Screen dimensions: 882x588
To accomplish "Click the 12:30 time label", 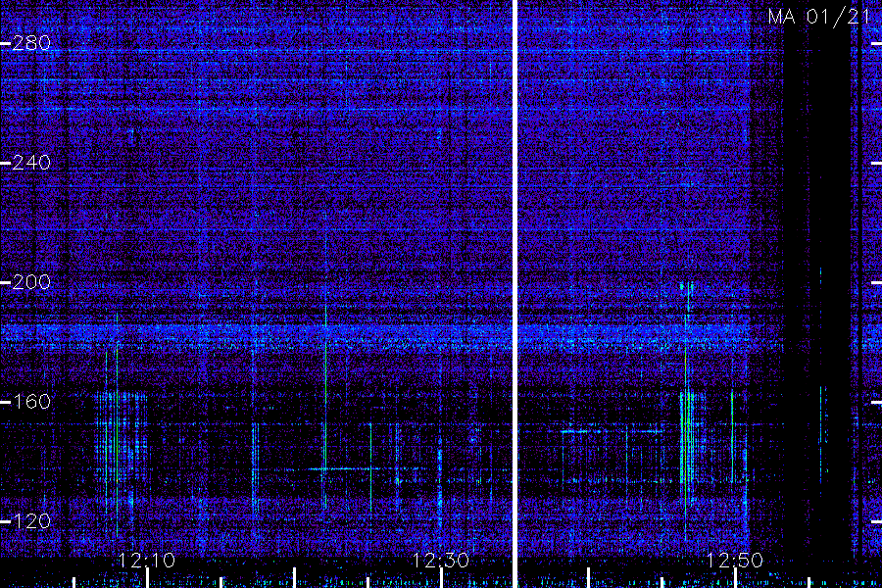I will [x=440, y=561].
